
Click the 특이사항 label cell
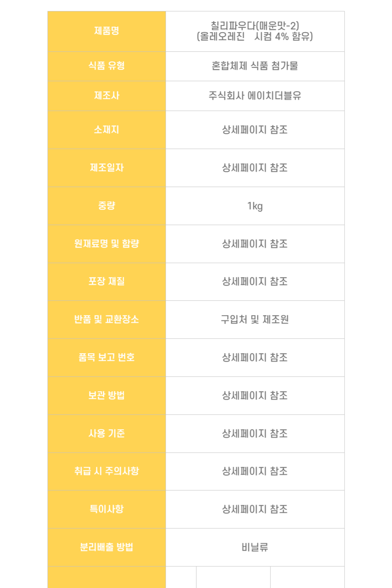[107, 509]
